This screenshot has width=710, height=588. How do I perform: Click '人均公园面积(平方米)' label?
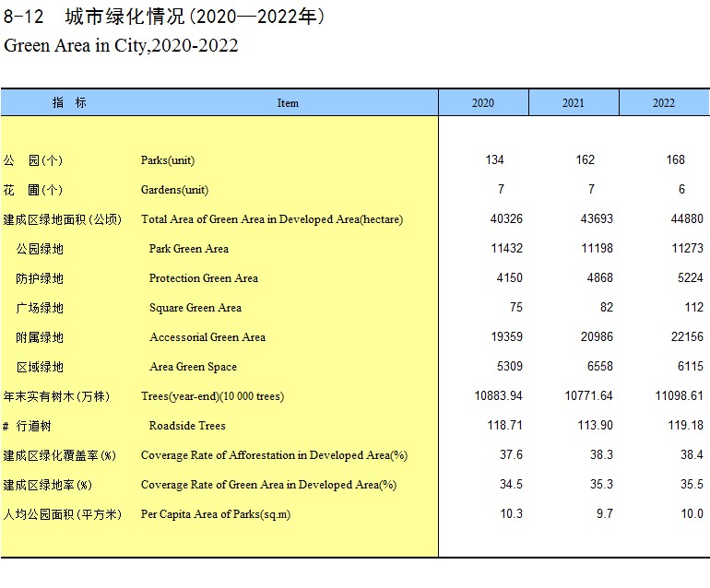click(62, 514)
